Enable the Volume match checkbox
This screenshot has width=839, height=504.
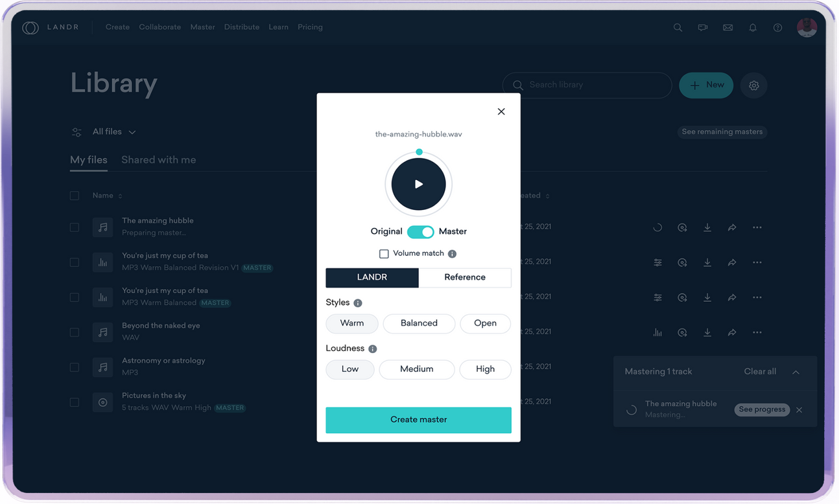pyautogui.click(x=384, y=254)
